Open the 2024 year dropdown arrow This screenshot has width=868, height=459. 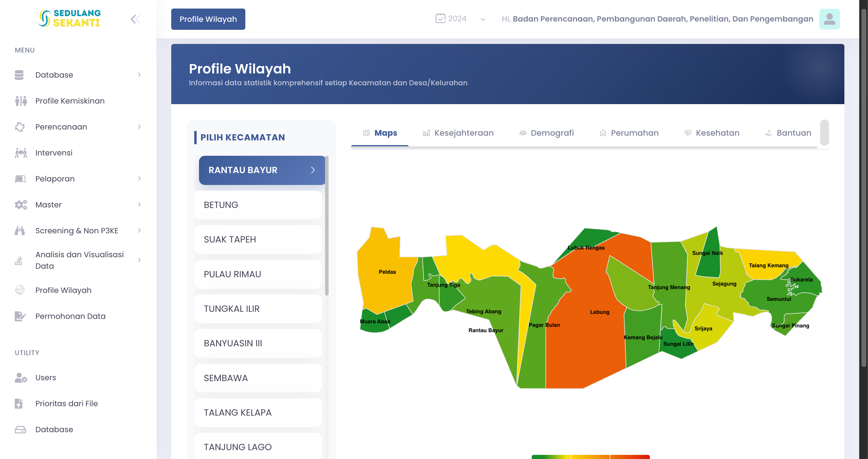483,19
